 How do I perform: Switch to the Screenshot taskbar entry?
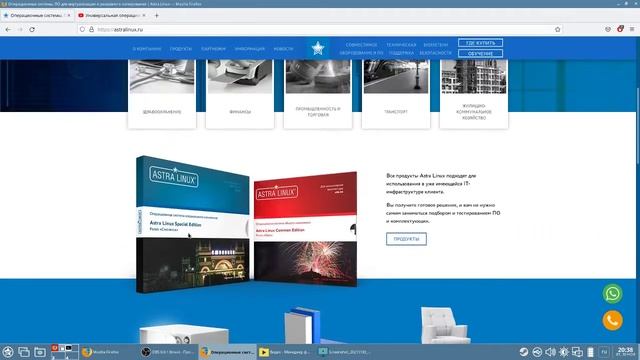345,352
